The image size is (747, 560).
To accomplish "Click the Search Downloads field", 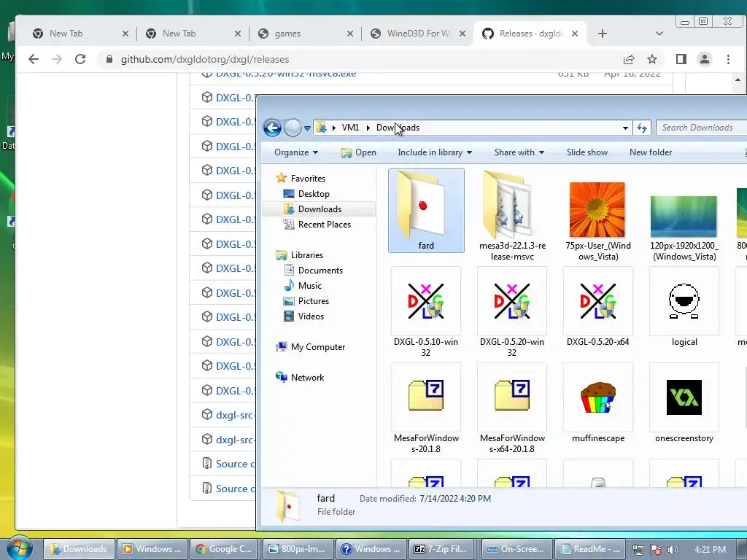I will (x=700, y=128).
